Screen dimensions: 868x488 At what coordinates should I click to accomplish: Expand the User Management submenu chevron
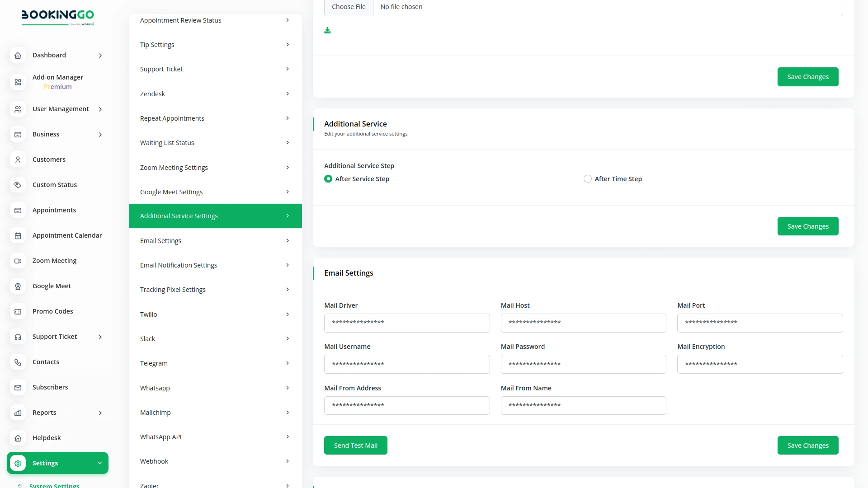(x=100, y=109)
